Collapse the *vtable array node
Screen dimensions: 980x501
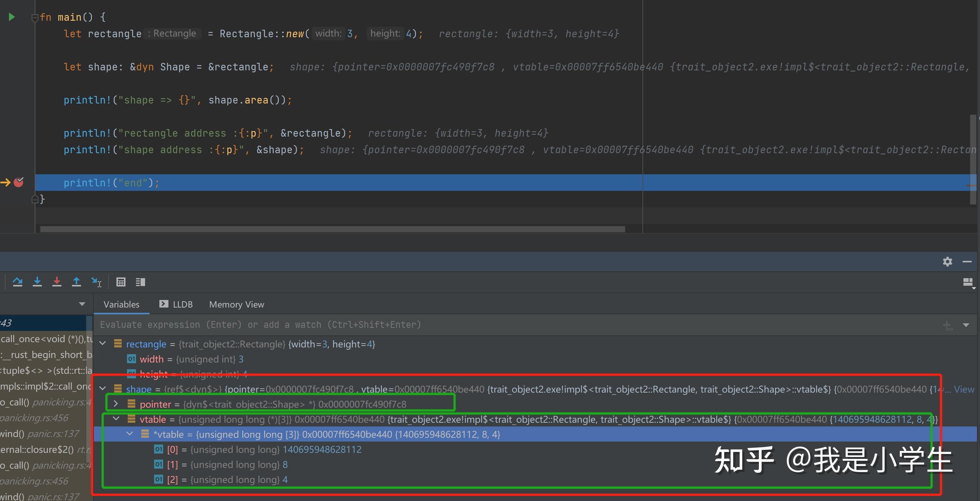pos(130,434)
